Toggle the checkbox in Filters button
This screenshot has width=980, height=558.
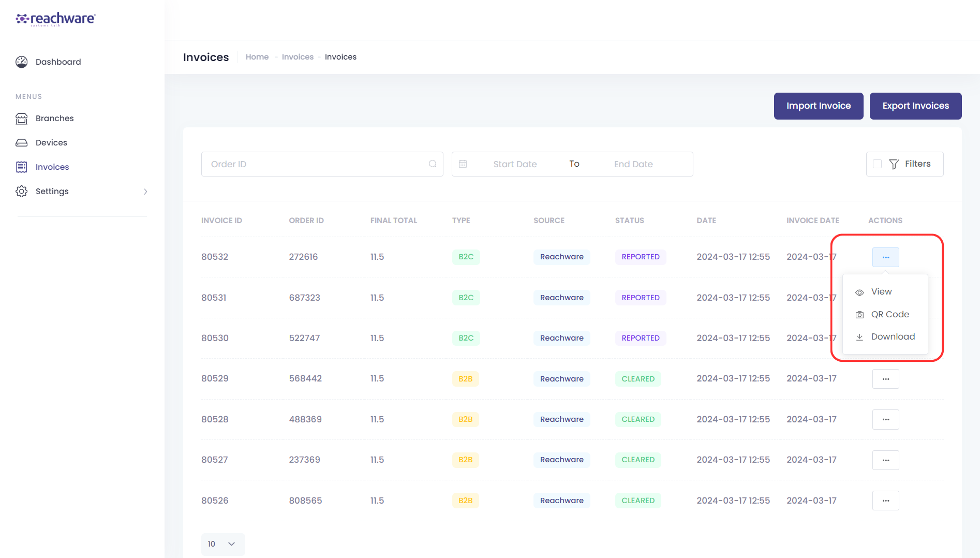point(877,164)
